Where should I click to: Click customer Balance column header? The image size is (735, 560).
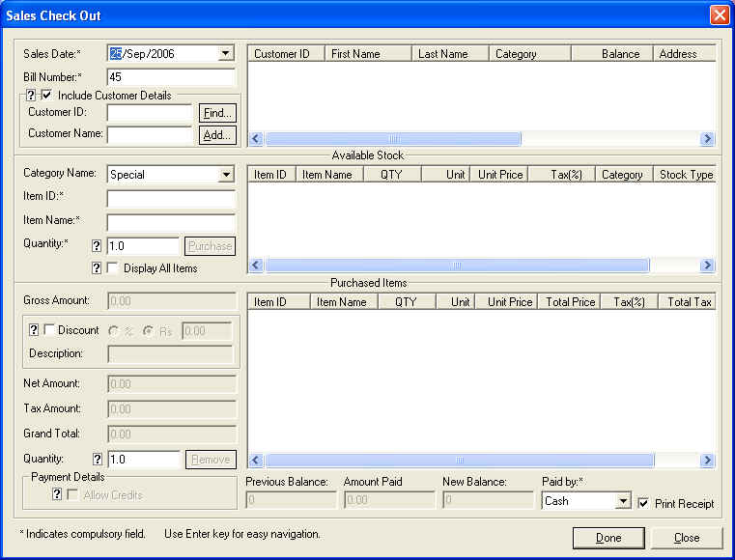612,54
